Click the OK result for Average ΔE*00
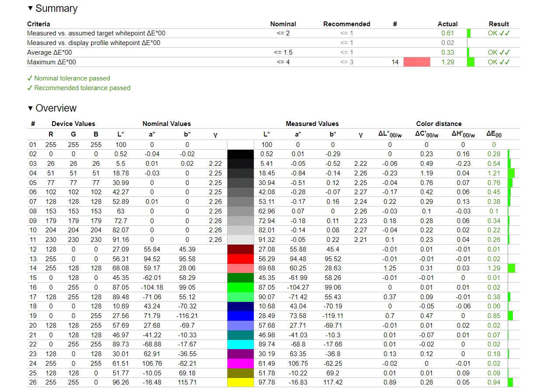This screenshot has width=549, height=392. pyautogui.click(x=499, y=52)
